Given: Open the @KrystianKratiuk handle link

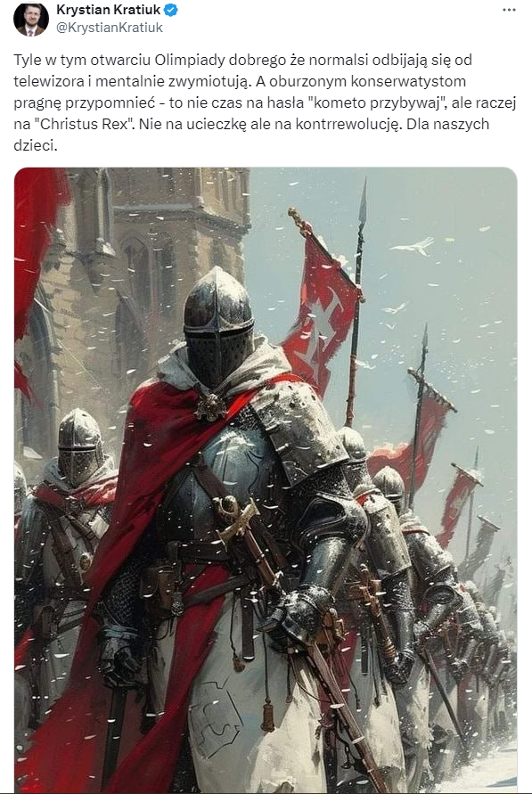Looking at the screenshot, I should [110, 28].
